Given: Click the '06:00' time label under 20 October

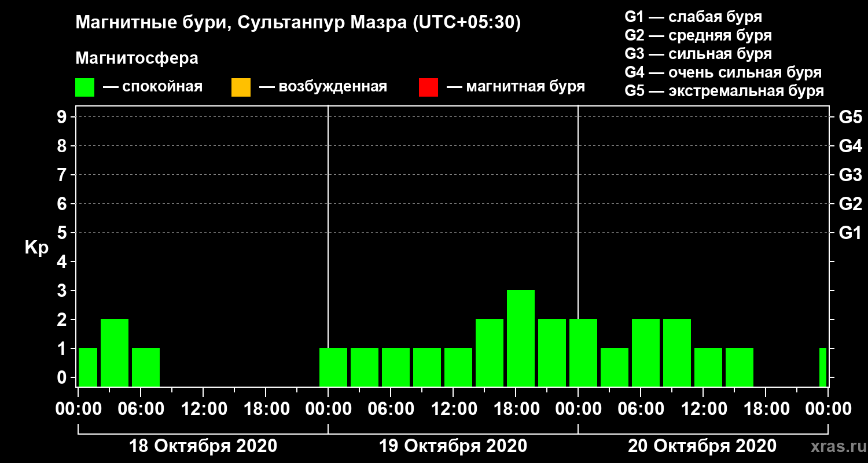Looking at the screenshot, I should click(x=640, y=409).
